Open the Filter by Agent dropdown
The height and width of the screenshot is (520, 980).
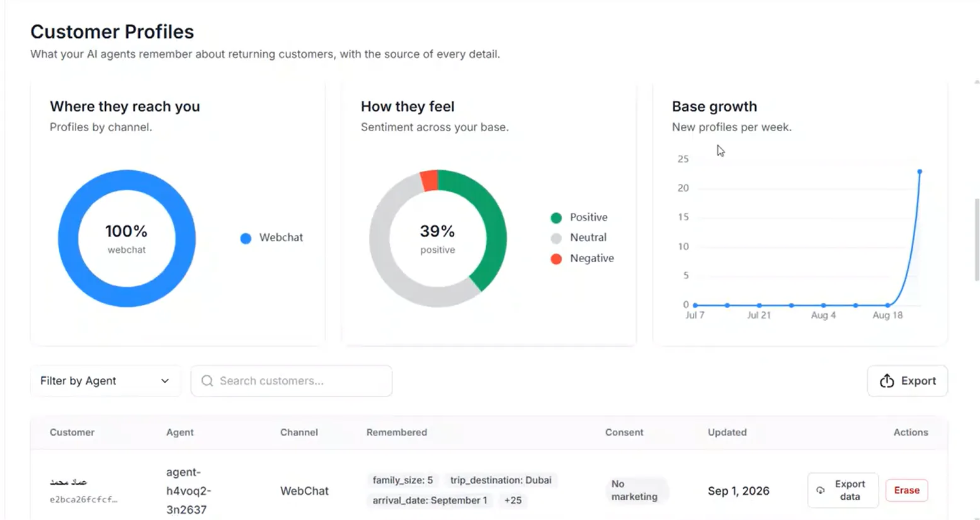tap(105, 381)
